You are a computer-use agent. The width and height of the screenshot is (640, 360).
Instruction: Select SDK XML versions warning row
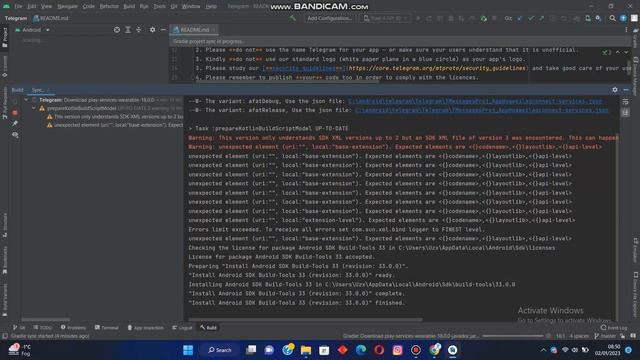(x=115, y=117)
